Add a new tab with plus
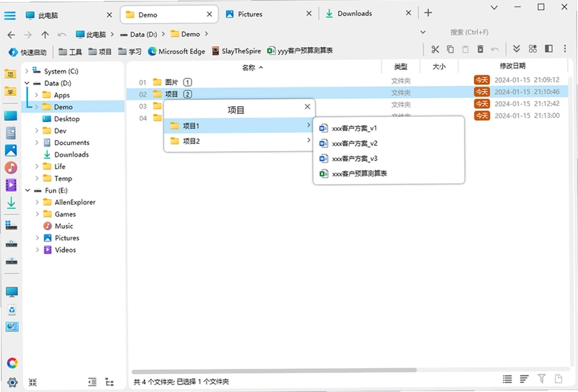This screenshot has height=392, width=578. pyautogui.click(x=428, y=13)
